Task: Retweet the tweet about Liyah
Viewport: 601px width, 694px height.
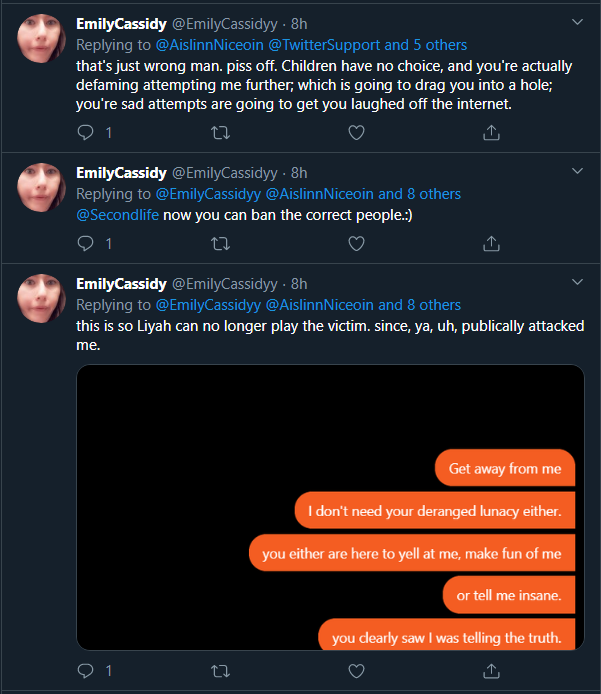Action: (x=220, y=671)
